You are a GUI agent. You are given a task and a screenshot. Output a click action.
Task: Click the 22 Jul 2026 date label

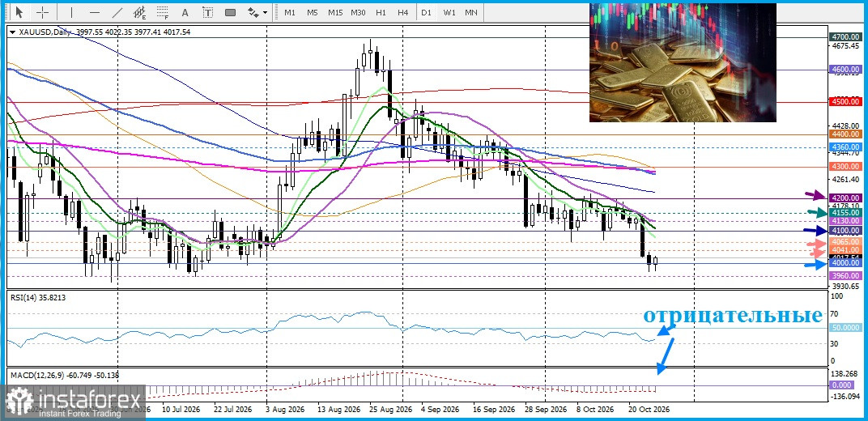pos(232,410)
